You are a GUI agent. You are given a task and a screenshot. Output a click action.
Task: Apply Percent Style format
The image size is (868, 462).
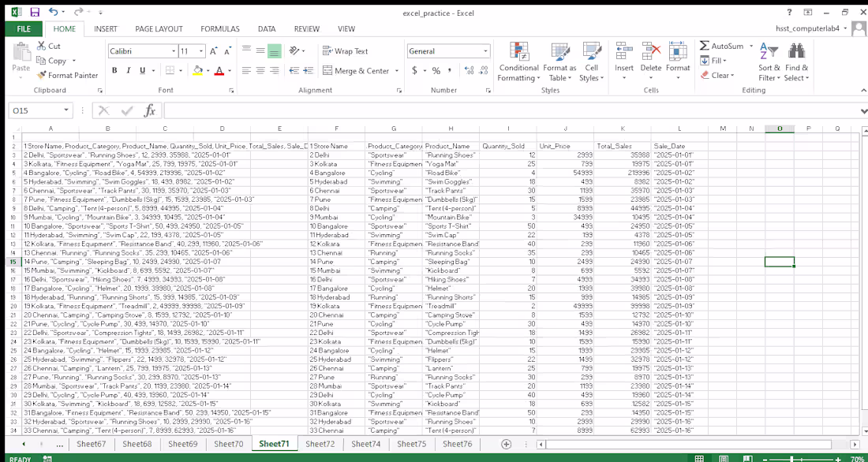pos(436,70)
